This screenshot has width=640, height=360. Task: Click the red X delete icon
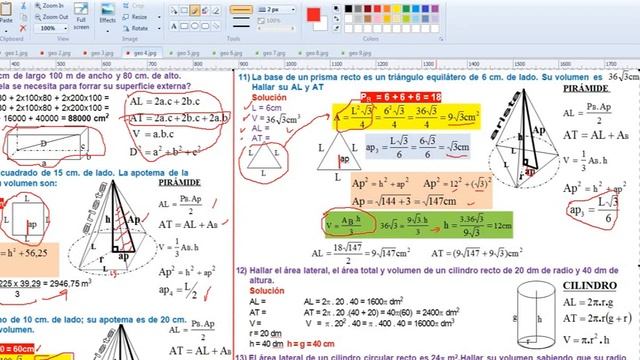click(23, 28)
